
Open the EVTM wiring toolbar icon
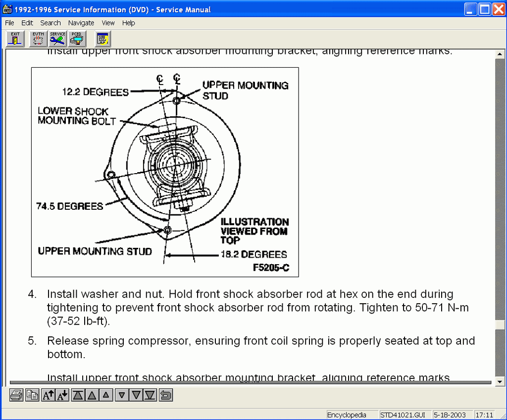(x=38, y=39)
